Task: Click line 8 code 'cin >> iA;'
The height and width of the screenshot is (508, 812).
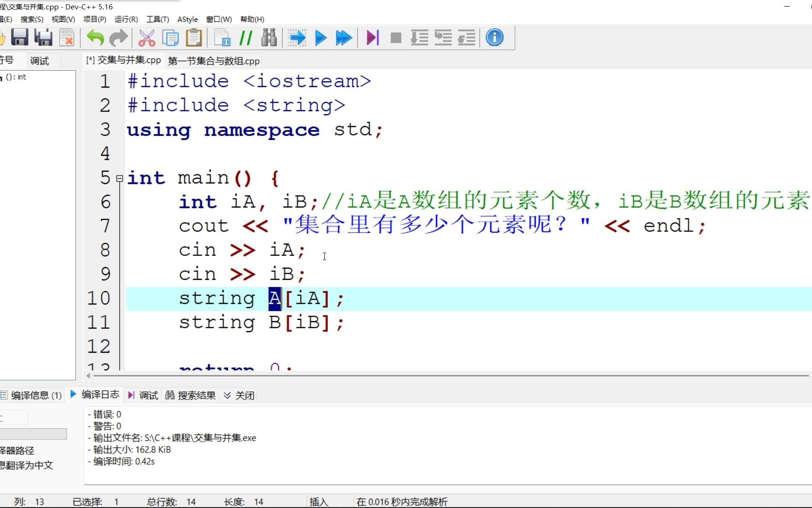Action: tap(242, 250)
